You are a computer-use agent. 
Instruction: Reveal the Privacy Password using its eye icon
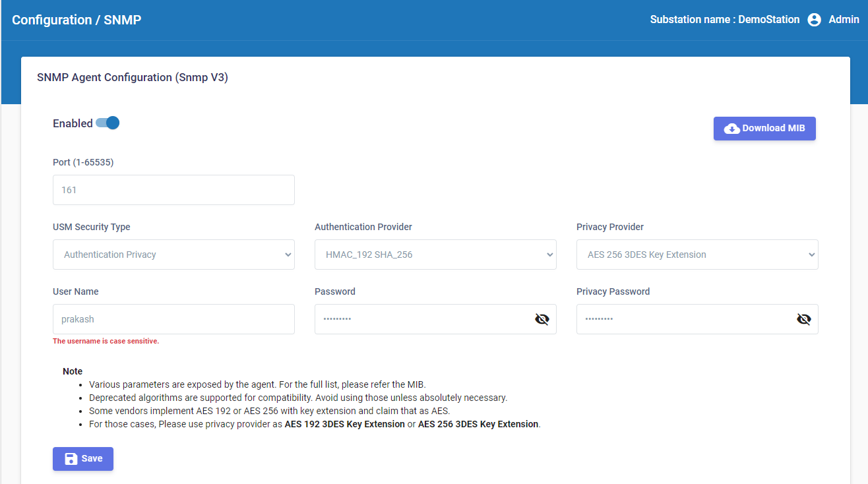tap(803, 319)
